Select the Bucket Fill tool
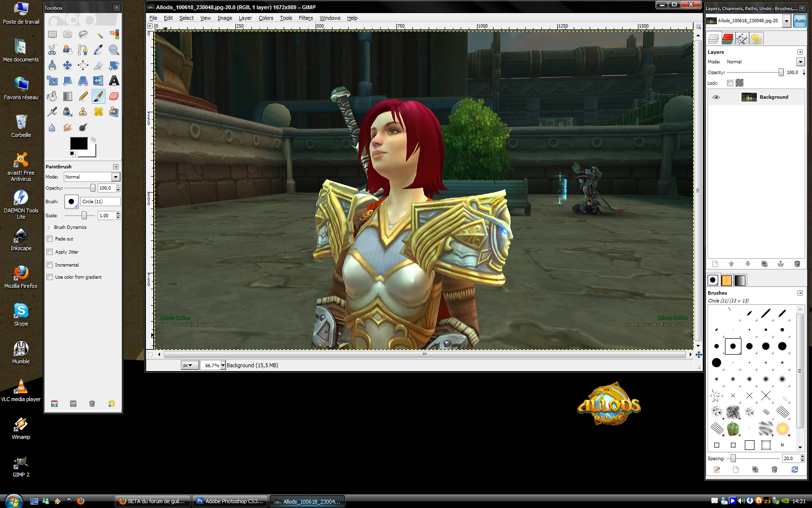The height and width of the screenshot is (508, 812). [52, 96]
